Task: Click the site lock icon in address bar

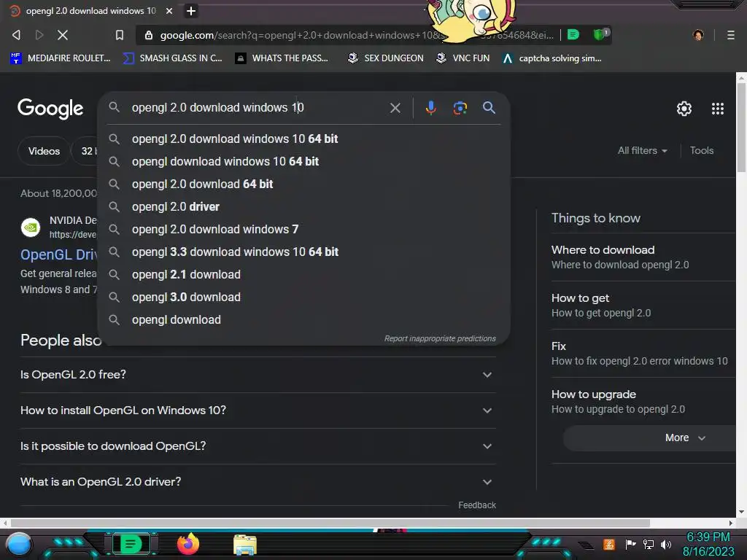Action: [x=149, y=35]
